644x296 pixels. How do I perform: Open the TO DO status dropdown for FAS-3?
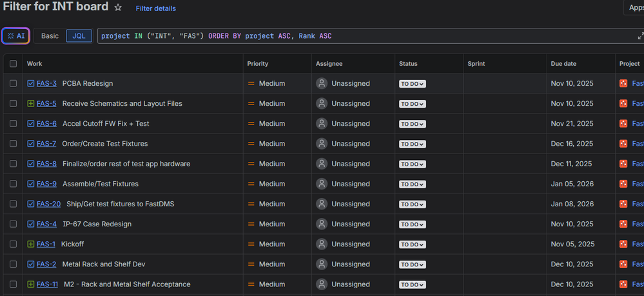click(413, 84)
